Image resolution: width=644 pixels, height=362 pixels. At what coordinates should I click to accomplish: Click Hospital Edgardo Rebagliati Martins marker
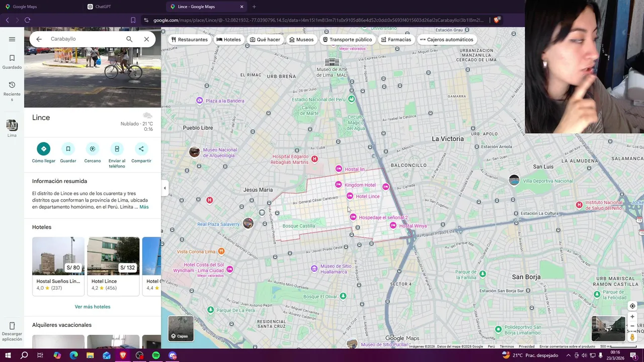314,159
